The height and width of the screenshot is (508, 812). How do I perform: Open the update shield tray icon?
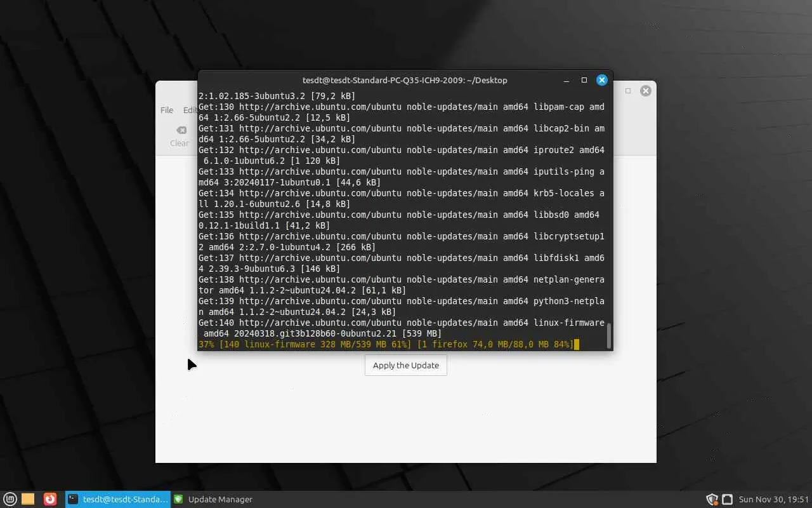[712, 499]
